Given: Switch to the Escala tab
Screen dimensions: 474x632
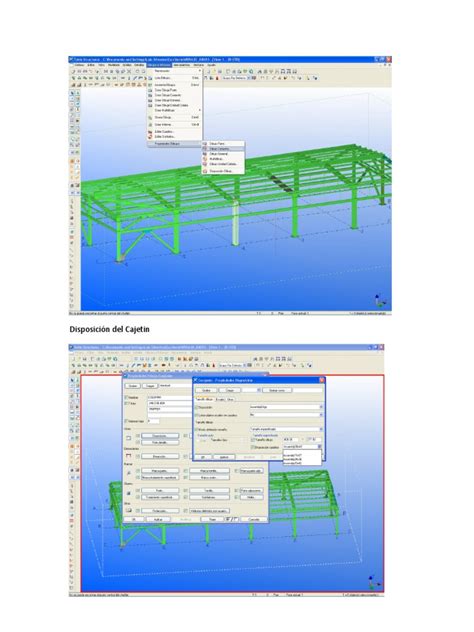Looking at the screenshot, I should pos(220,399).
